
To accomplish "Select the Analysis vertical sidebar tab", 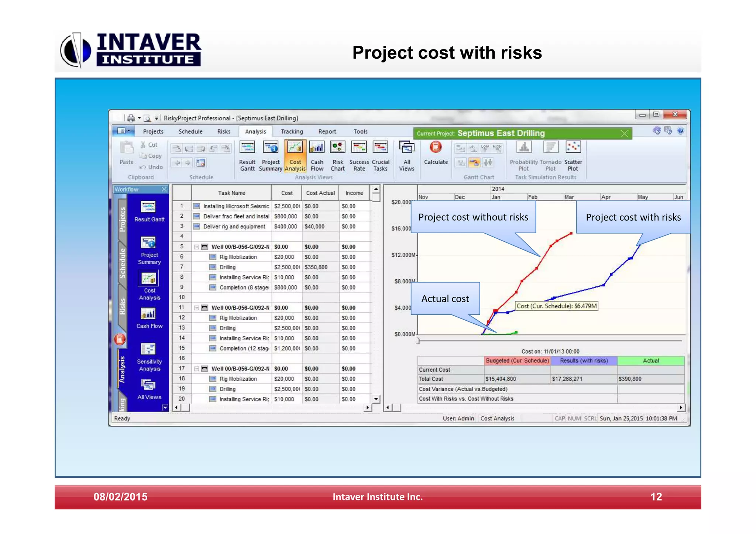I will [122, 369].
